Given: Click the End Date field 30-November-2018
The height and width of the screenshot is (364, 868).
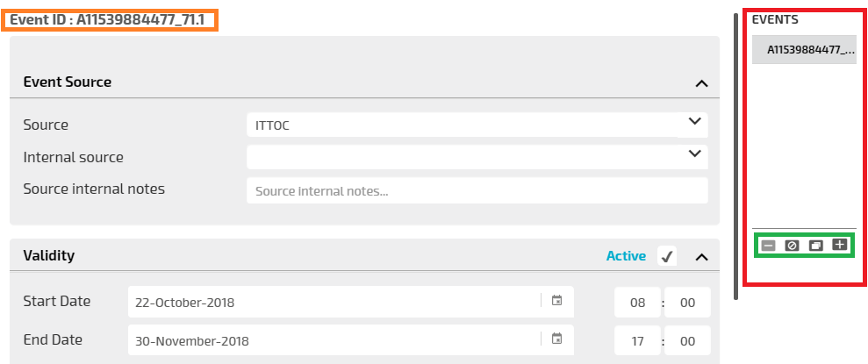Looking at the screenshot, I should tap(334, 340).
